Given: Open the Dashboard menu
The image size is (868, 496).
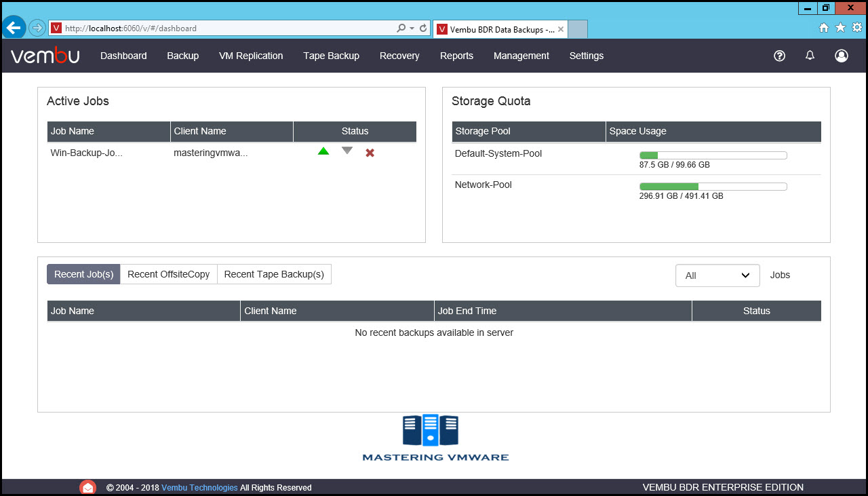Looking at the screenshot, I should pos(123,56).
